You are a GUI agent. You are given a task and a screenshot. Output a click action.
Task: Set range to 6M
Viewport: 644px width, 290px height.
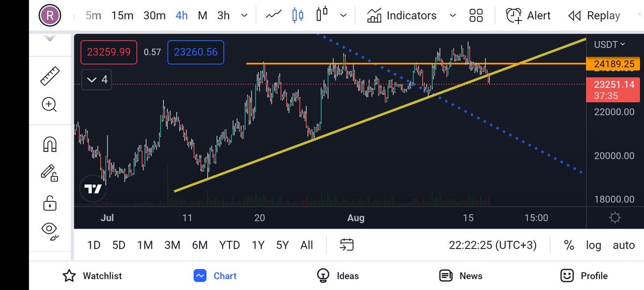pos(200,245)
